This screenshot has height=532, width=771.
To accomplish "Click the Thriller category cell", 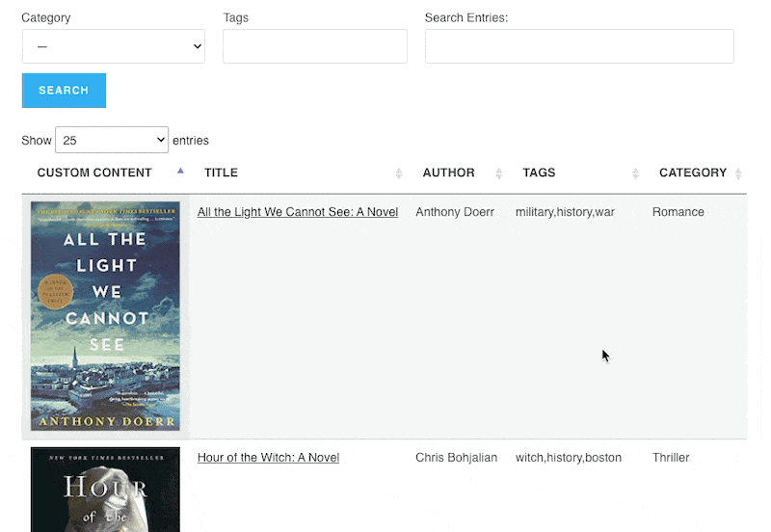I will click(x=671, y=458).
